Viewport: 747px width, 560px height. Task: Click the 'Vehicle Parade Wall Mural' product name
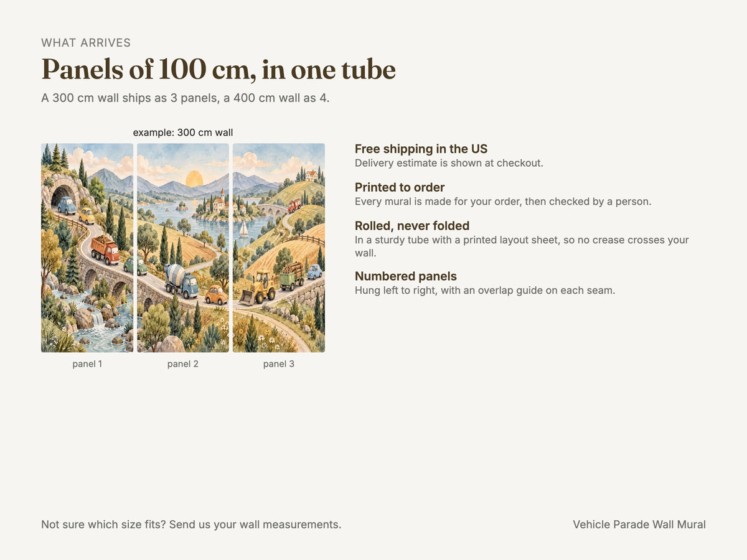[x=639, y=525]
